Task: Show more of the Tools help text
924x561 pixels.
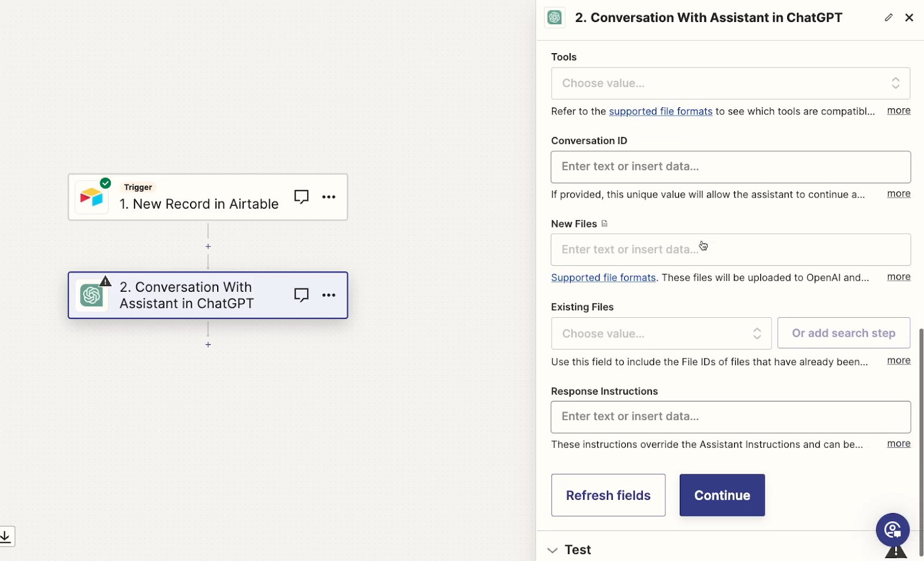Action: [x=899, y=110]
